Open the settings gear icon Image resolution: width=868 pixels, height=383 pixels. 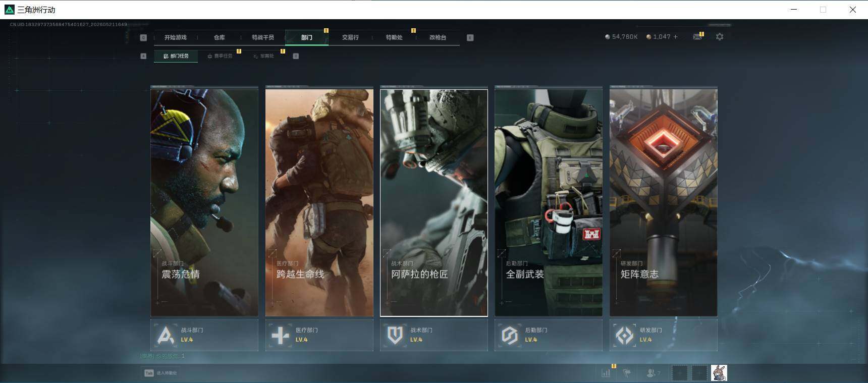tap(720, 37)
